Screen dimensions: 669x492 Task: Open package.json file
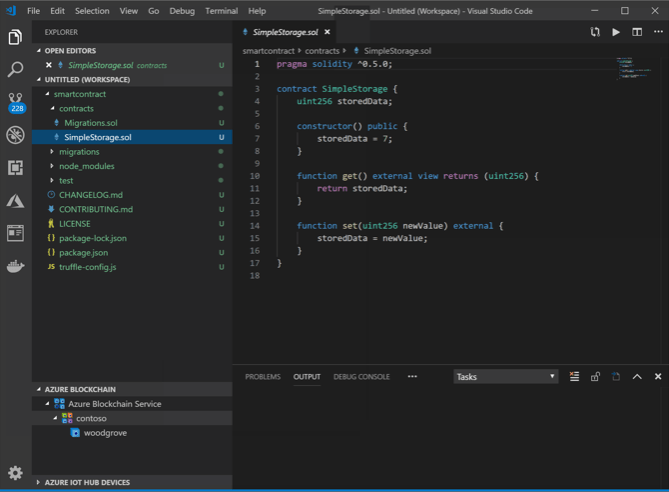click(132, 253)
